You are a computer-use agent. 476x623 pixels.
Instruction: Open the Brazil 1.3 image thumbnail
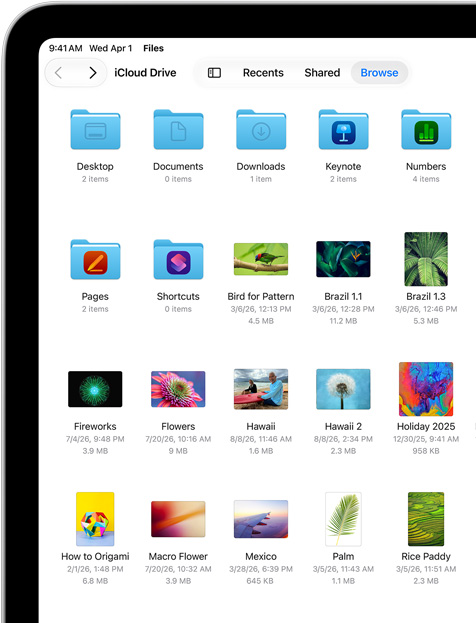coord(426,259)
